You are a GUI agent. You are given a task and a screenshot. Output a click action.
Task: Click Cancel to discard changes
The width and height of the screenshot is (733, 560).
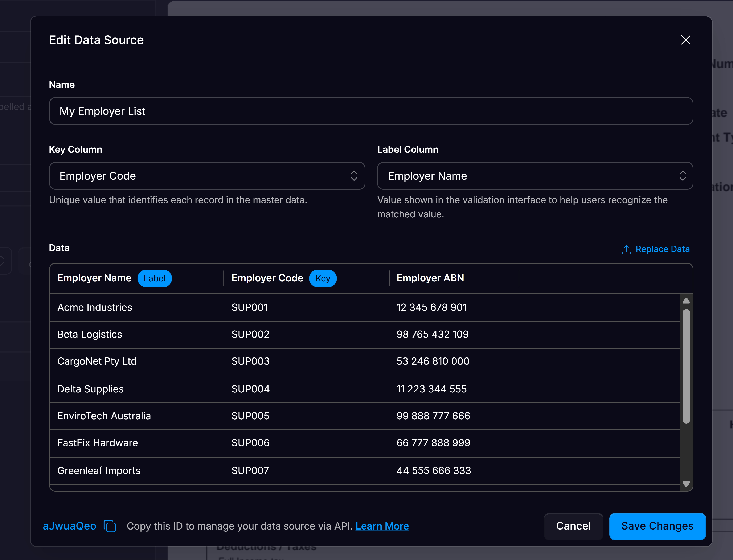coord(573,526)
